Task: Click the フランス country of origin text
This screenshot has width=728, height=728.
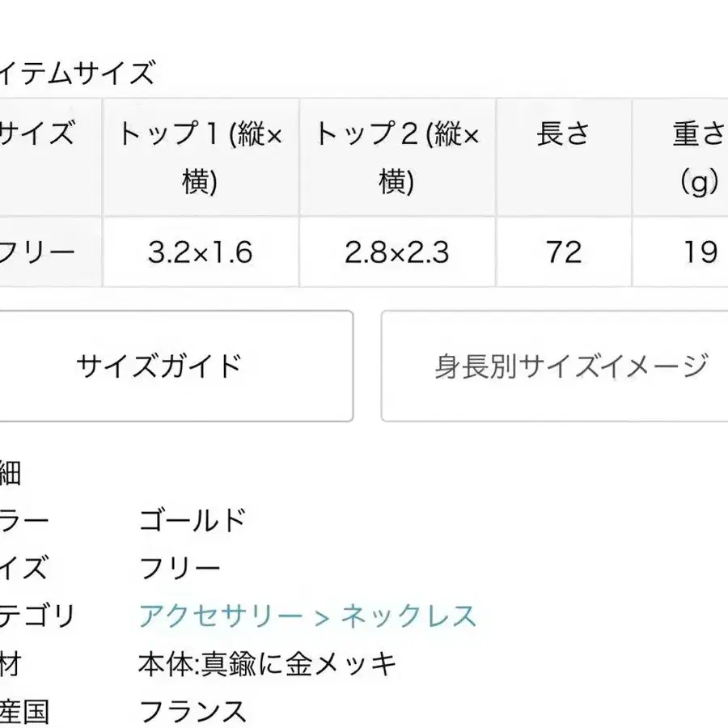Action: (193, 712)
